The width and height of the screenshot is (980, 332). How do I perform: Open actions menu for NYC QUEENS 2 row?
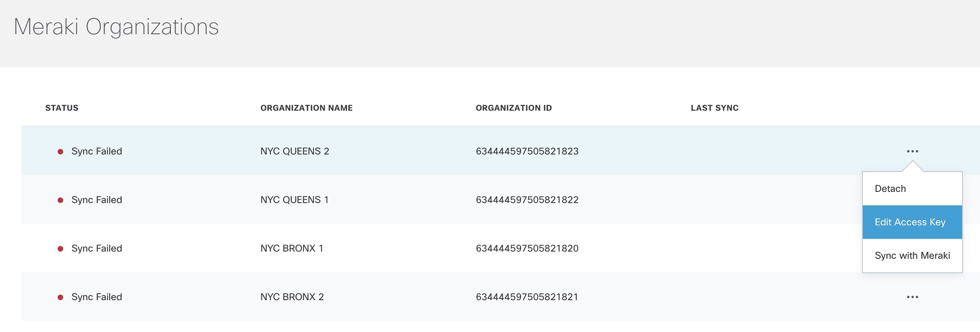click(912, 151)
